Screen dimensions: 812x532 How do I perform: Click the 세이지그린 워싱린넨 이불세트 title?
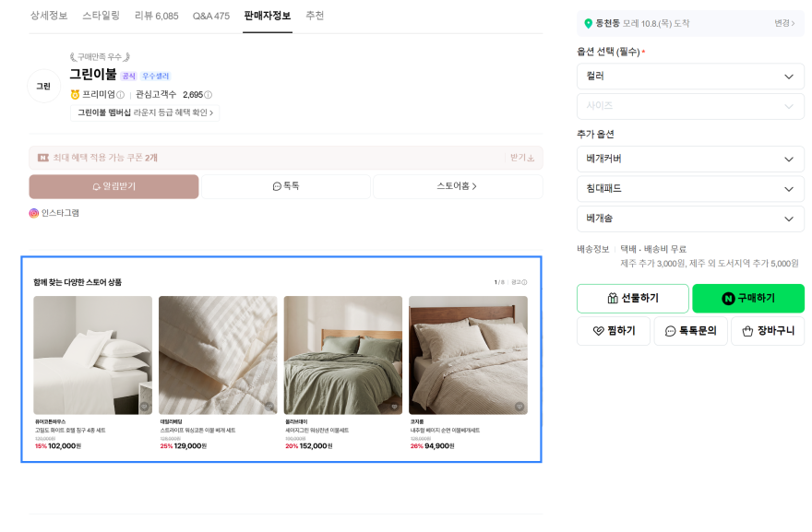[x=316, y=430]
